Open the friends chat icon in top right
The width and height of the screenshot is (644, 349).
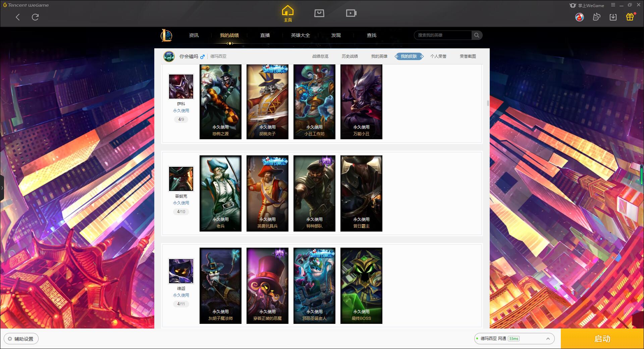coord(596,17)
